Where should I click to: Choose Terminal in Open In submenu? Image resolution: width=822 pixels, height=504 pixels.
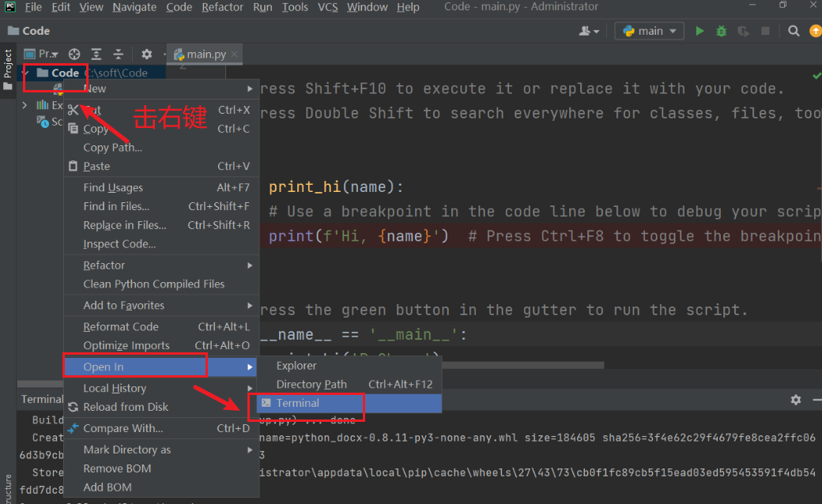click(x=349, y=403)
